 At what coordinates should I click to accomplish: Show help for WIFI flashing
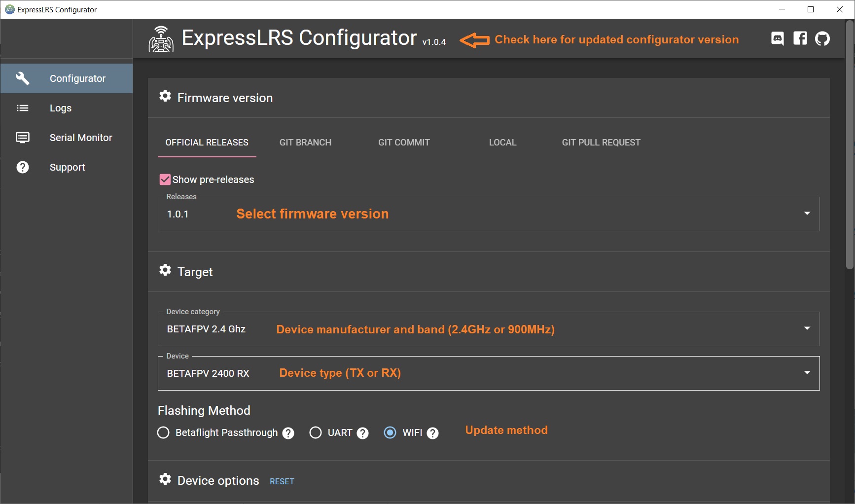point(433,433)
